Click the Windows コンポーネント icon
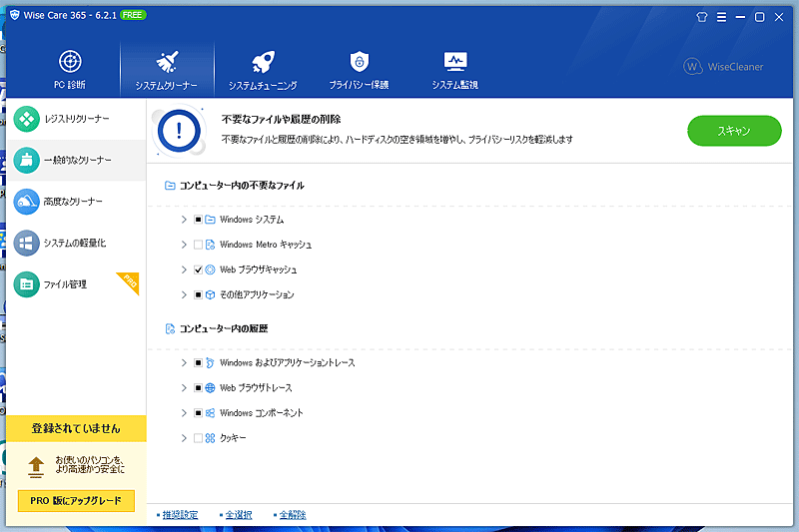 coord(210,413)
